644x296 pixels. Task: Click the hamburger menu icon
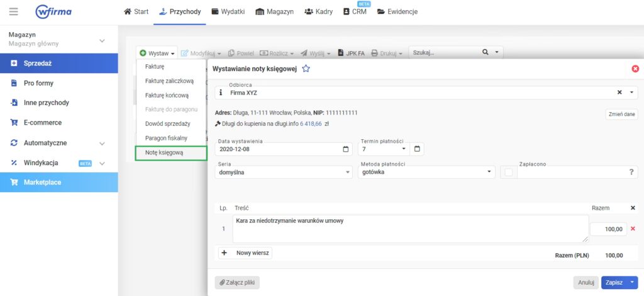(14, 11)
